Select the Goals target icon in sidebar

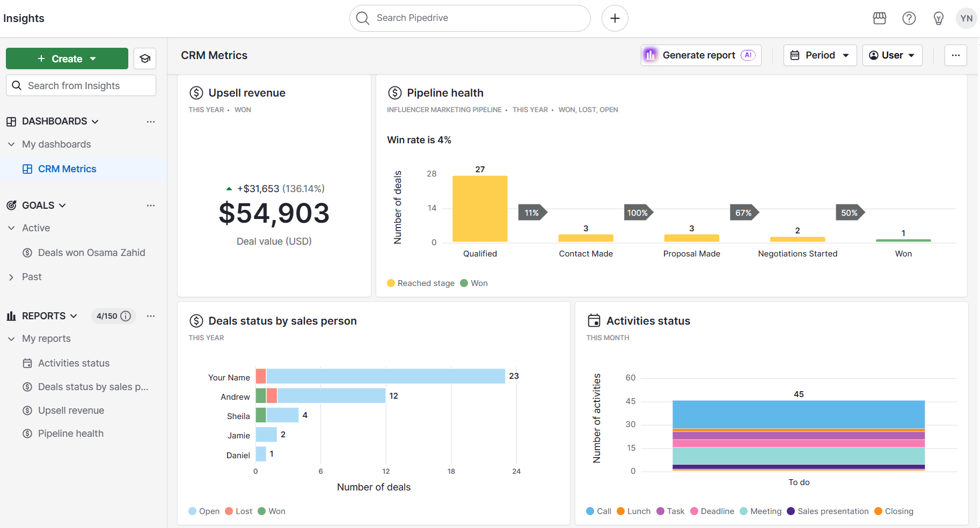11,205
